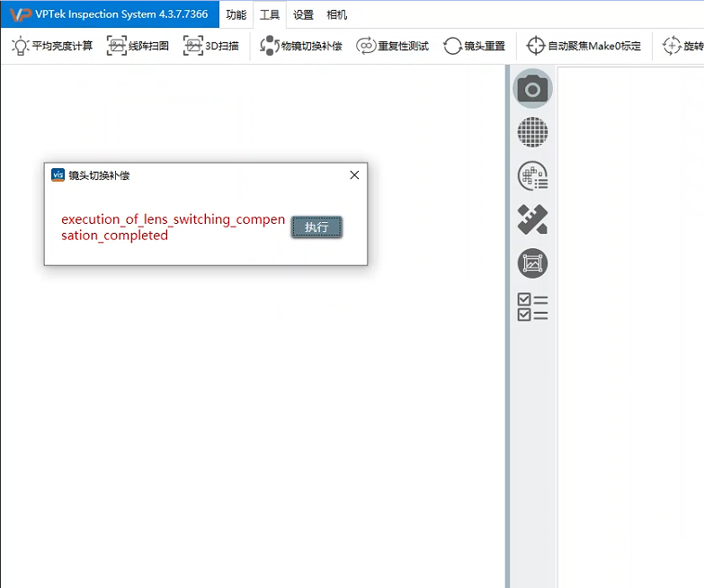Launch the 3D扫描 tool
Image resolution: width=704 pixels, height=588 pixels.
211,46
